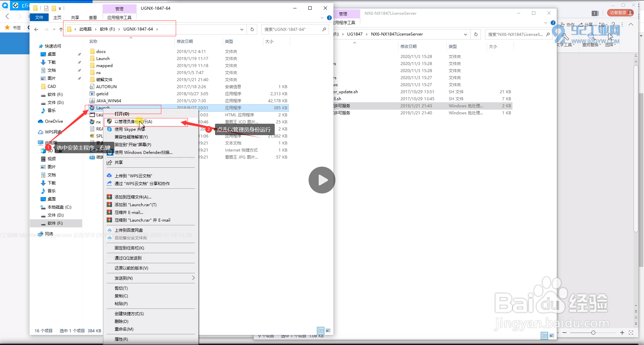
Task: Select Copy in the context menu
Action: [121, 296]
